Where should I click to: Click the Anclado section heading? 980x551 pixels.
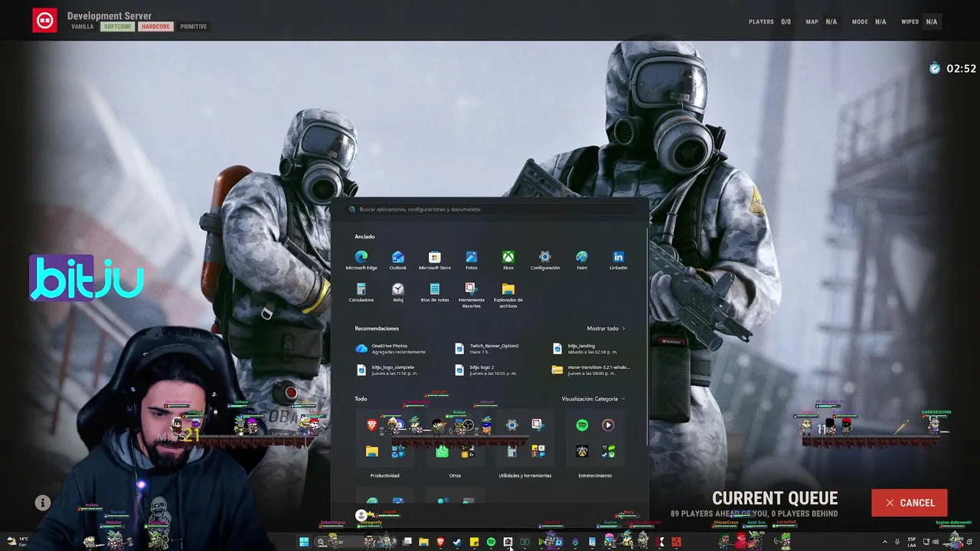364,236
